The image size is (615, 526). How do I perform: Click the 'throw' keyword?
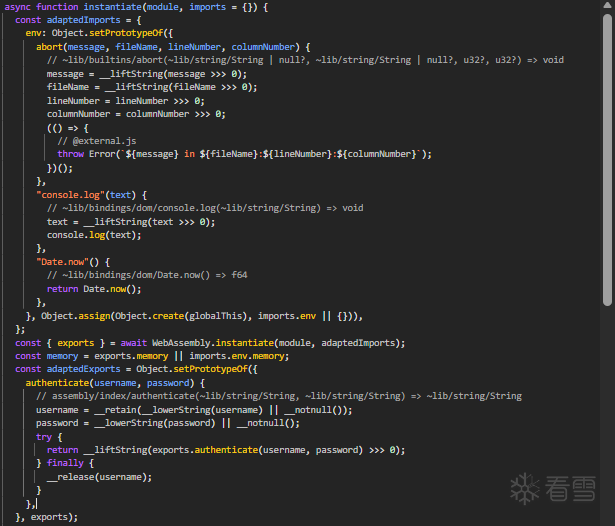click(x=71, y=154)
